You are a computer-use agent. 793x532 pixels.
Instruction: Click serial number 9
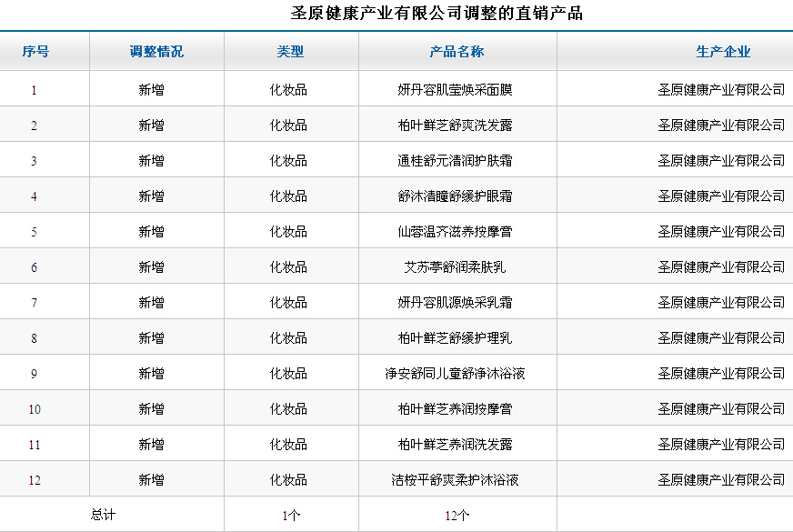point(34,374)
